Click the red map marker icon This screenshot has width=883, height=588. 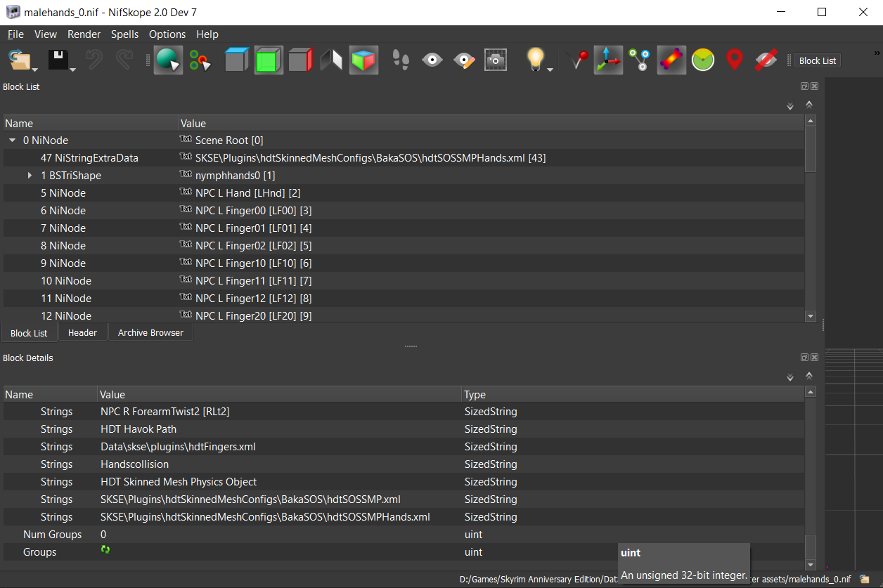(734, 60)
